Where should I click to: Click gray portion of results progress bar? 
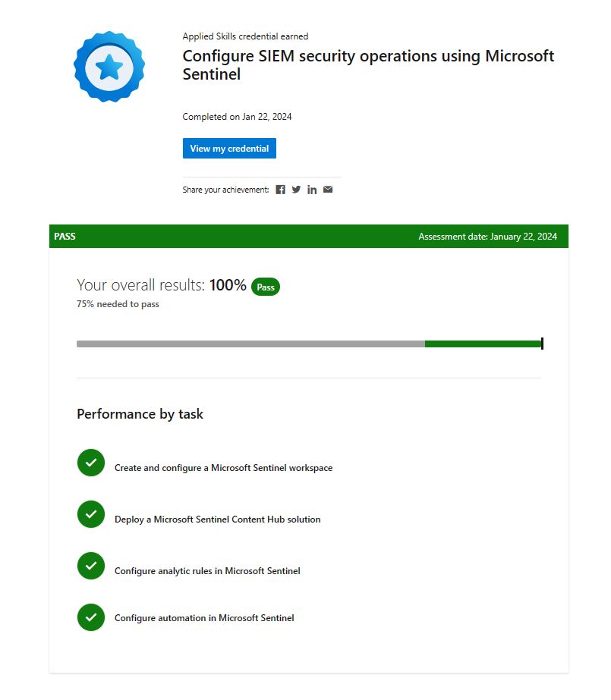coord(250,344)
